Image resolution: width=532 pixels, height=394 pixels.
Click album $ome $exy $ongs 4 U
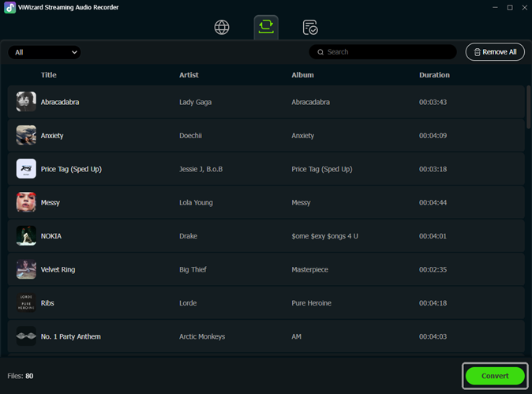click(324, 236)
